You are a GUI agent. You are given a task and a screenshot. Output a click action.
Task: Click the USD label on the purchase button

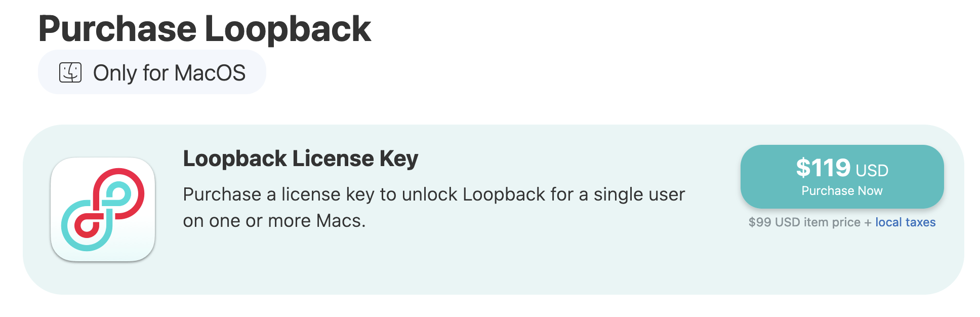coord(872,171)
